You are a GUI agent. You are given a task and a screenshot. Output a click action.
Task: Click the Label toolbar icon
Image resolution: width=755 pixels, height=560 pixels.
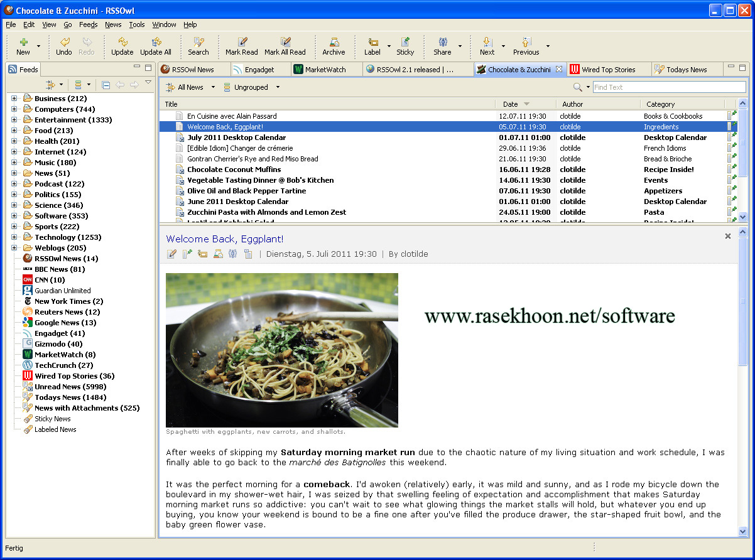point(372,42)
